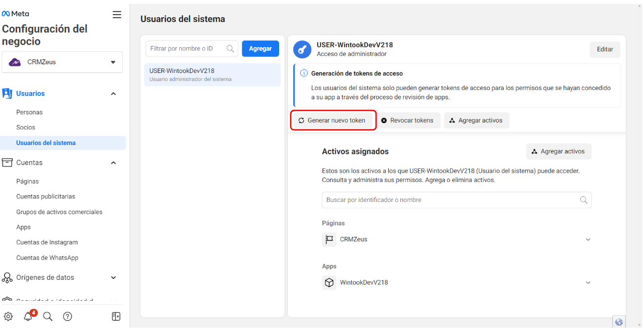The width and height of the screenshot is (644, 329).
Task: Expand the WintookDevV218 app asset row
Action: [588, 283]
